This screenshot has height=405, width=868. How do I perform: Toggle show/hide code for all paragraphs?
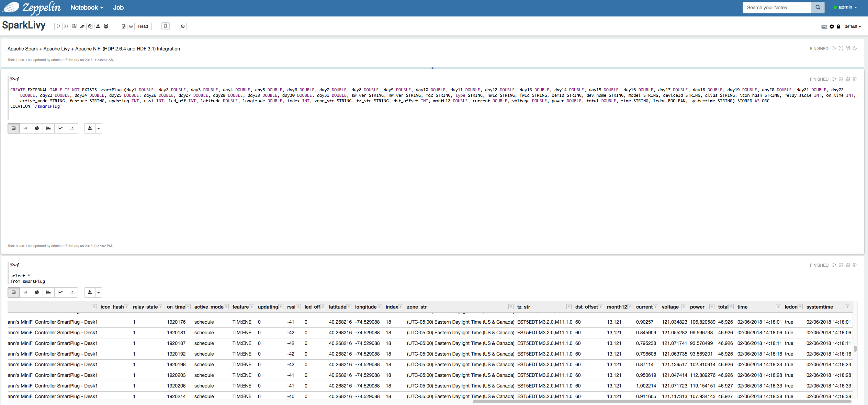click(x=66, y=26)
